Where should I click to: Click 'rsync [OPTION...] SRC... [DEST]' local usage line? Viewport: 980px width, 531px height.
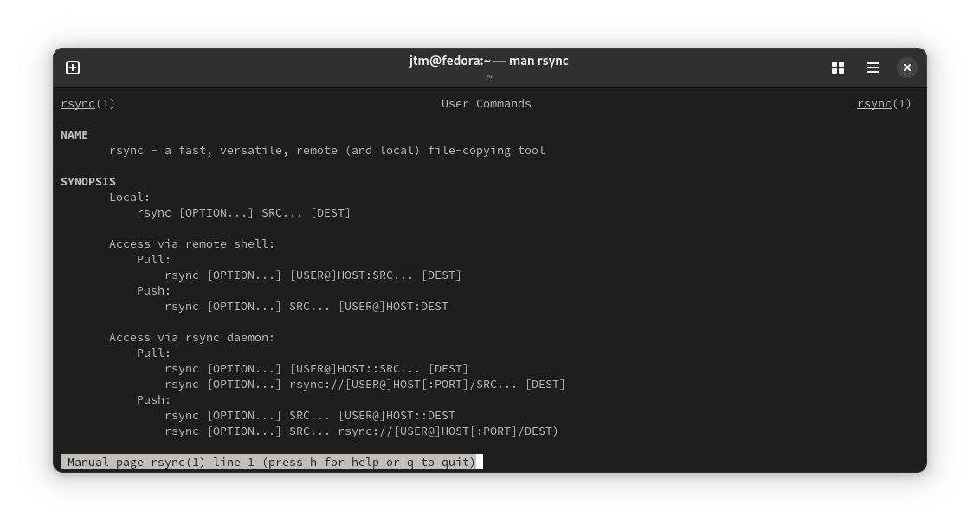(x=244, y=212)
